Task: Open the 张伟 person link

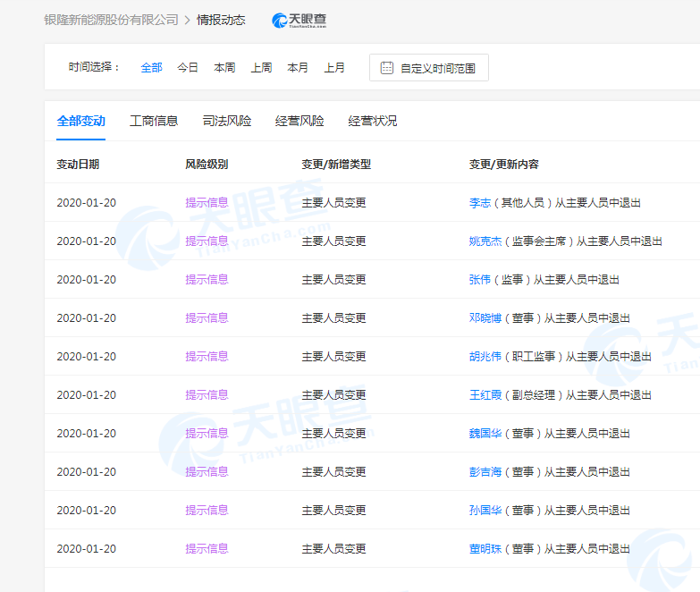Action: pyautogui.click(x=480, y=280)
